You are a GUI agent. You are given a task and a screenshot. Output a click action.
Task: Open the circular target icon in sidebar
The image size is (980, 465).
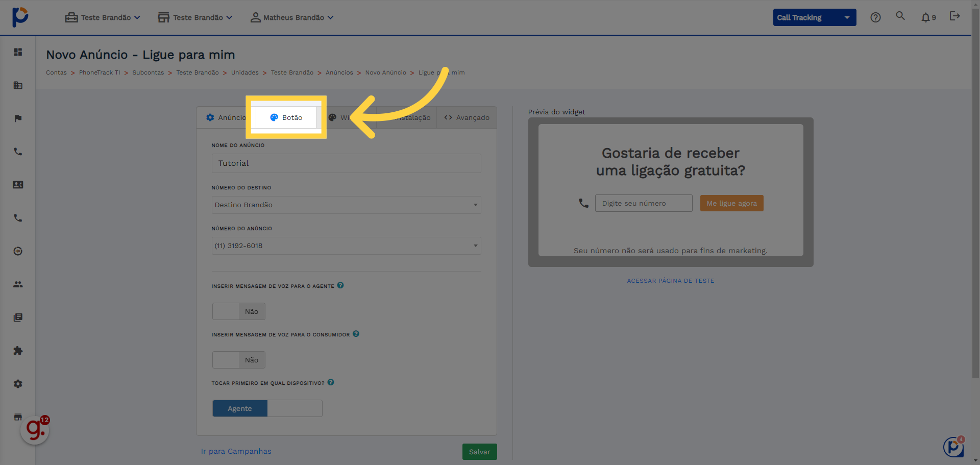(18, 251)
